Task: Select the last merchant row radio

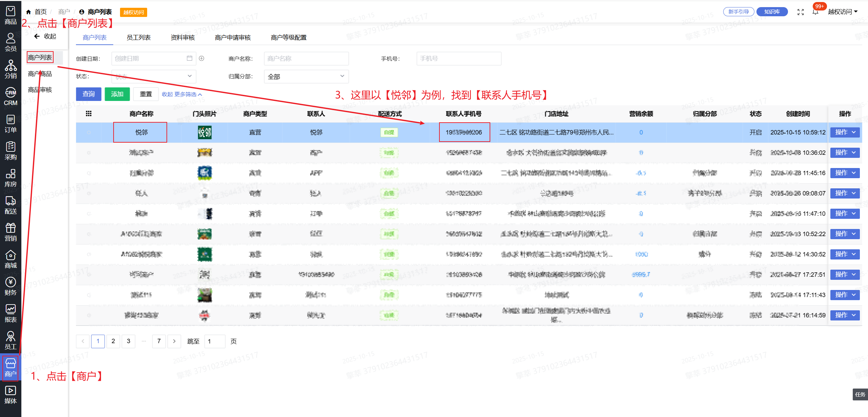Action: click(89, 315)
